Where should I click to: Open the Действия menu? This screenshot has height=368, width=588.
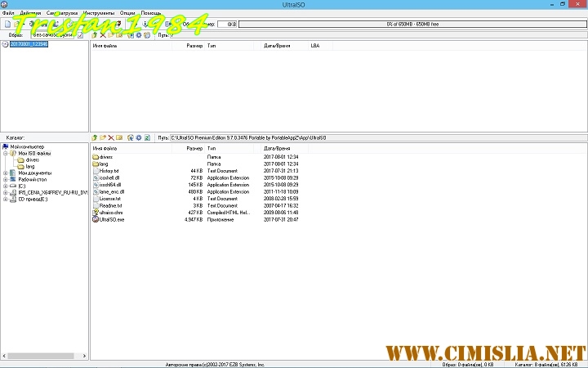click(x=30, y=13)
